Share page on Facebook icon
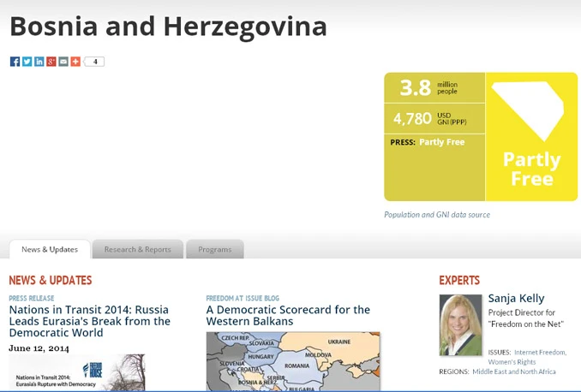The image size is (581, 392). coord(15,62)
